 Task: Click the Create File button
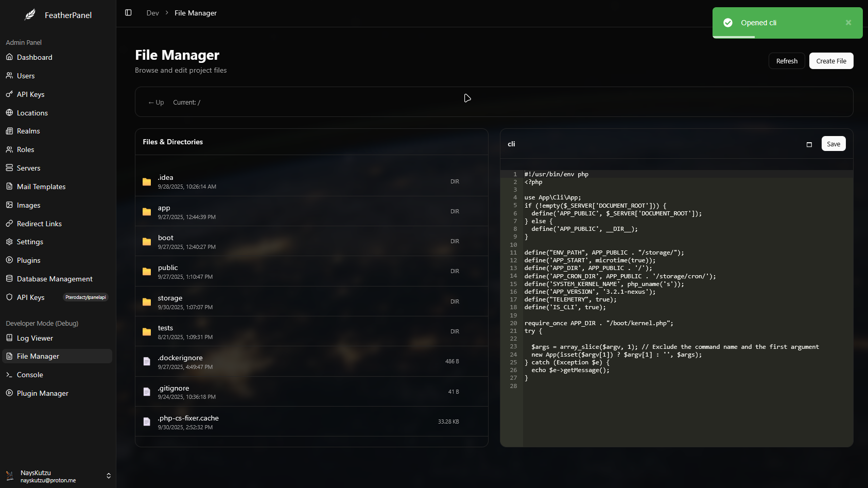(831, 61)
